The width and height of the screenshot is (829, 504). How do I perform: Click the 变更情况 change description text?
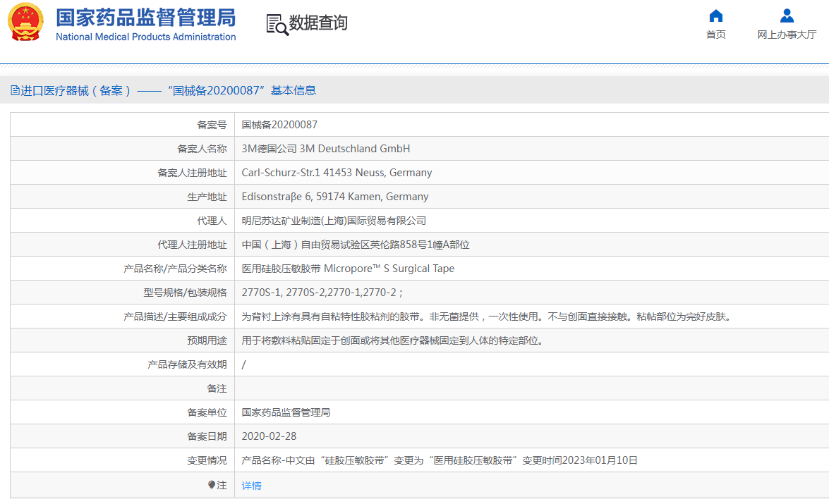click(439, 460)
